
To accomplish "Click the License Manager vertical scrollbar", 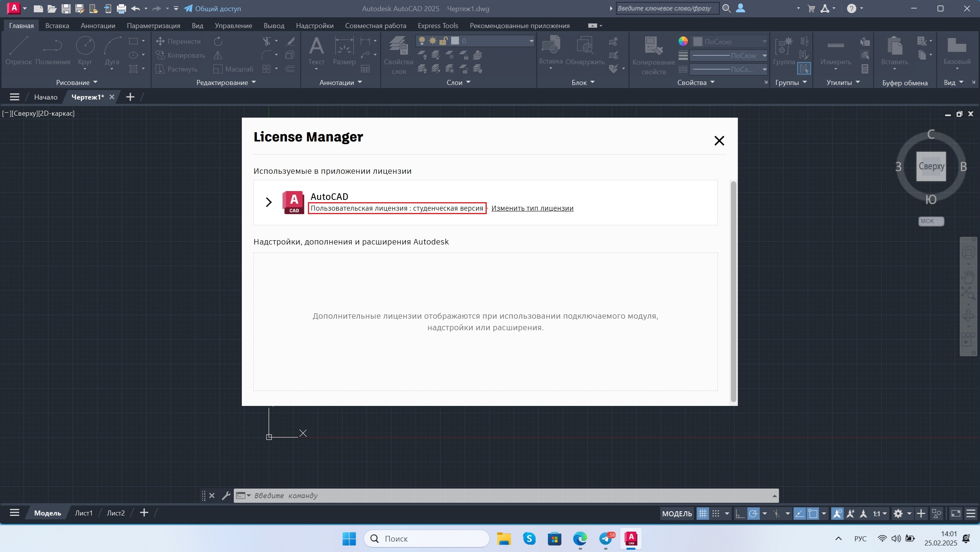I will click(x=733, y=291).
